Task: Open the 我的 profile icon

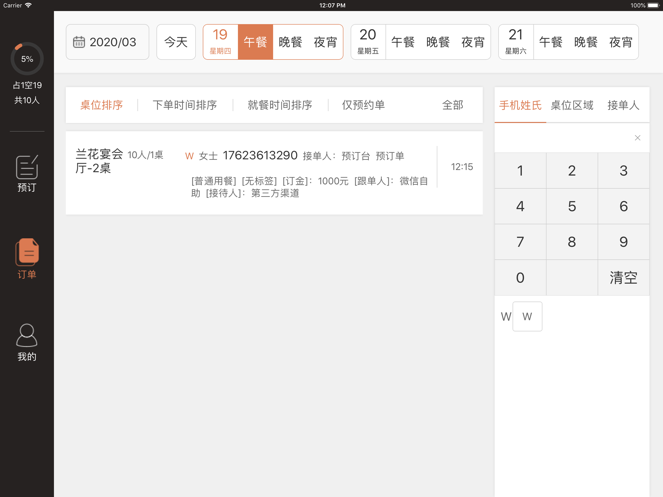Action: (27, 343)
